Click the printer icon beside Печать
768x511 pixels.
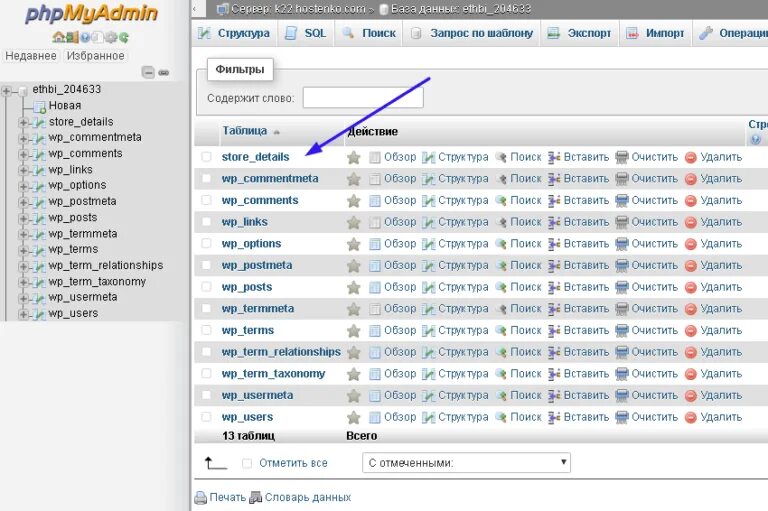pyautogui.click(x=200, y=498)
